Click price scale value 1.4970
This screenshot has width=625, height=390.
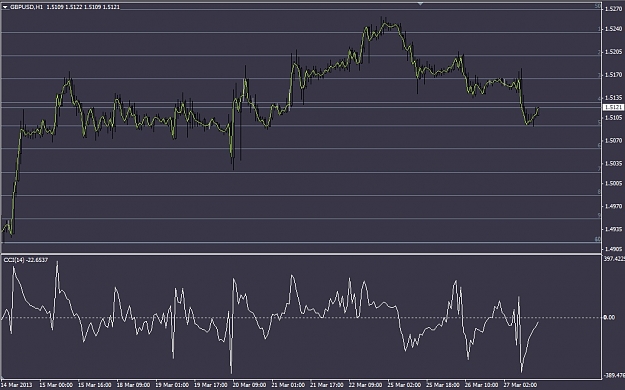613,206
